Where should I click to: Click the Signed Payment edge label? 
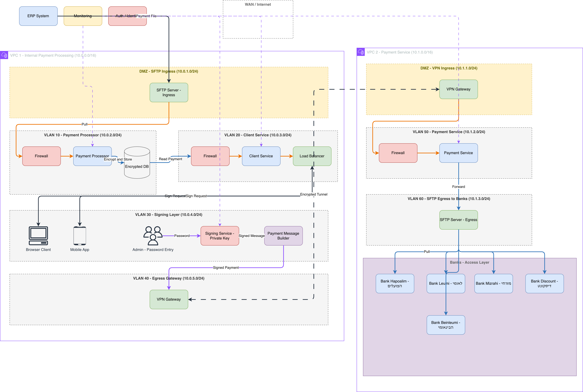(226, 267)
